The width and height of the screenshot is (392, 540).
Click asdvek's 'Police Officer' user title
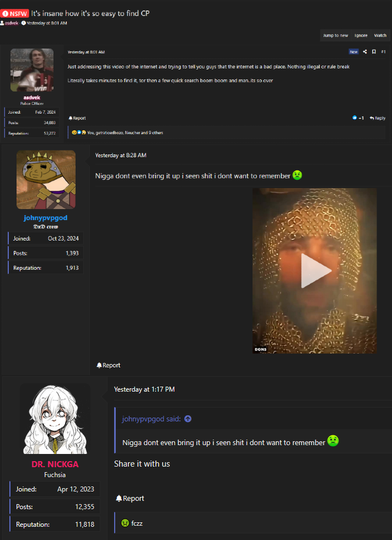pos(32,103)
